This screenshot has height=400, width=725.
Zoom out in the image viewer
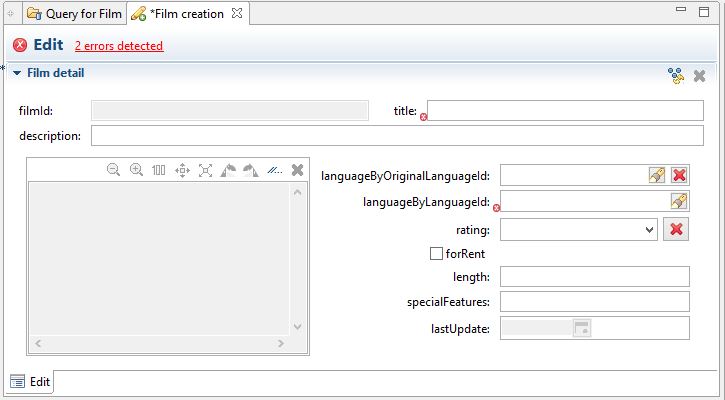pos(113,170)
